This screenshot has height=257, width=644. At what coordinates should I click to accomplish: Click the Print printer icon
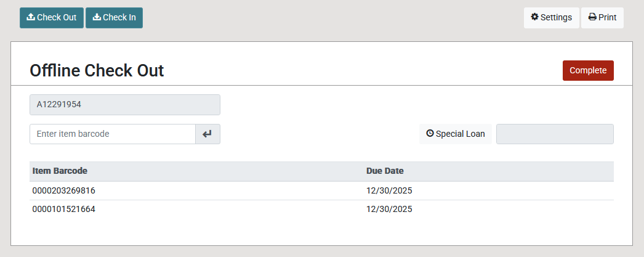click(592, 17)
